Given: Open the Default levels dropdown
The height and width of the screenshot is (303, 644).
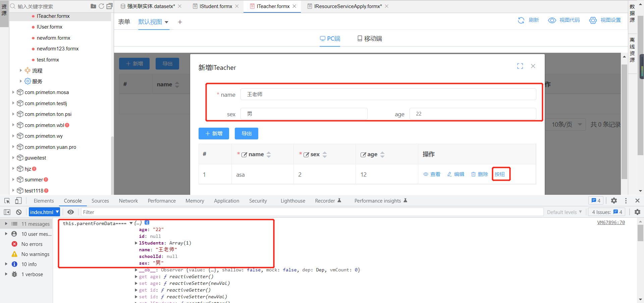Looking at the screenshot, I should pyautogui.click(x=564, y=212).
